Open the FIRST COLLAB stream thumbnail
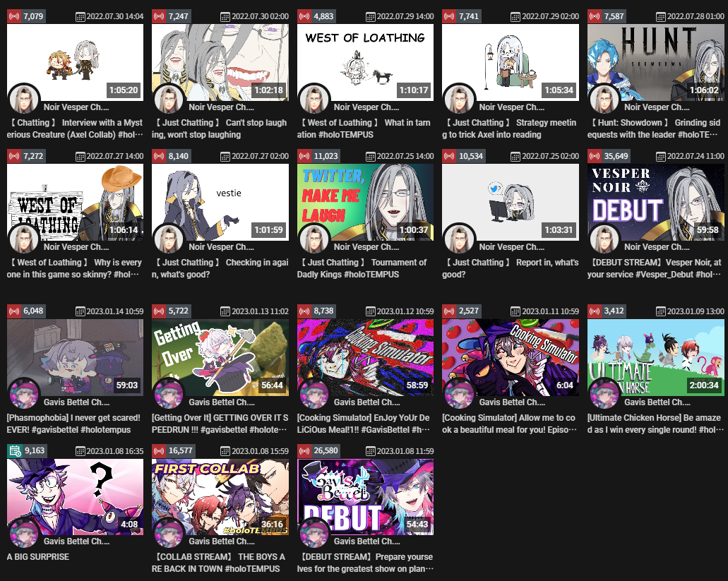728x581 pixels. [x=220, y=497]
